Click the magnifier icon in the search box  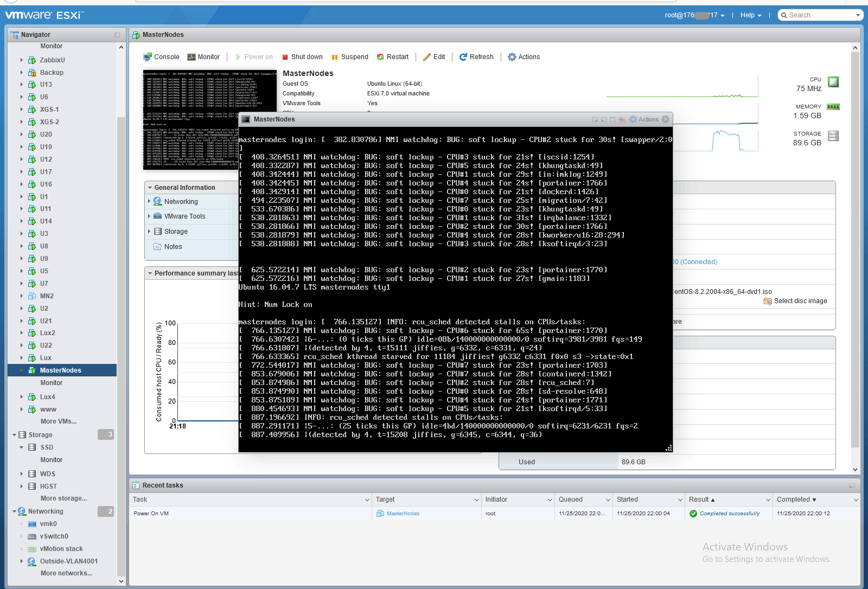[783, 15]
